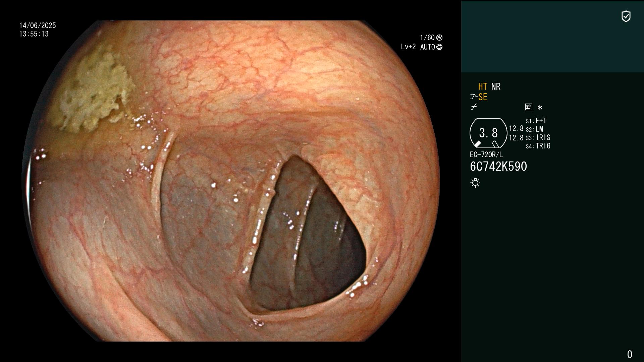The image size is (644, 362).
Task: Click the serial number 6C742K590
Action: click(x=498, y=167)
